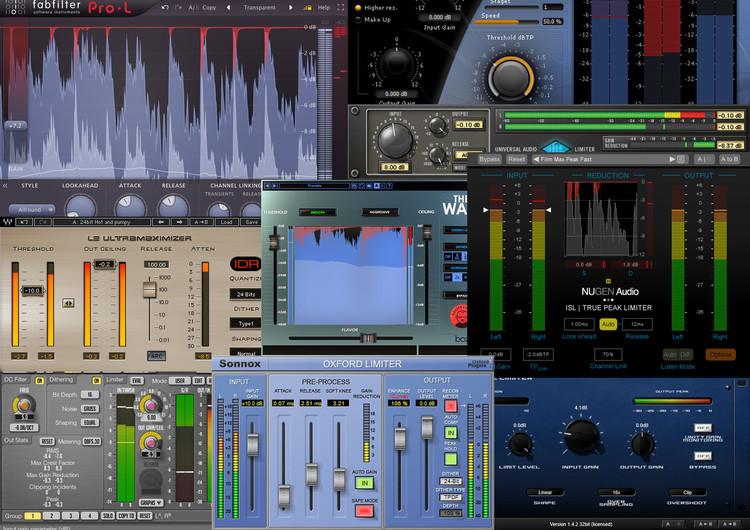The width and height of the screenshot is (750, 530).
Task: Enable the Higher res. option
Action: point(357,8)
